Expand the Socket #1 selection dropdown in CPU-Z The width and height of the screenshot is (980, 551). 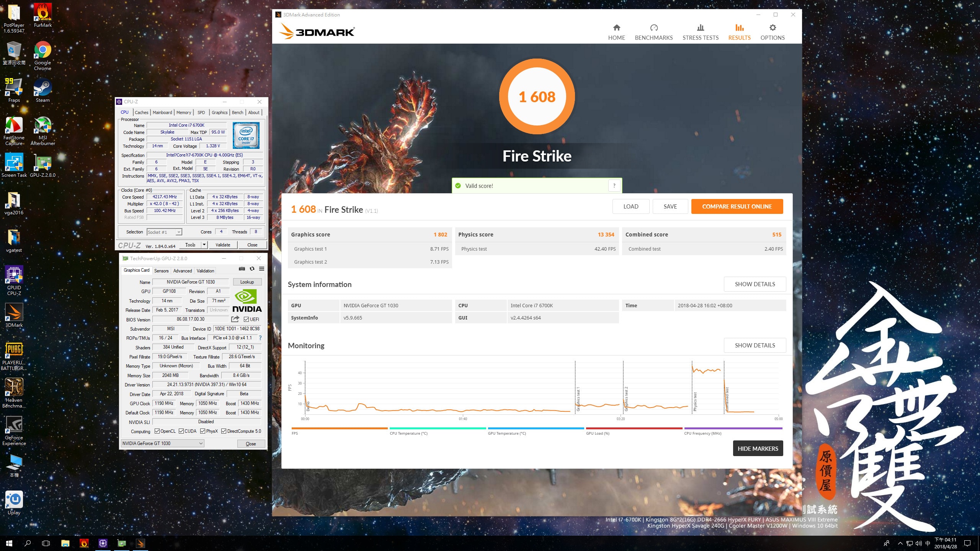tap(178, 232)
